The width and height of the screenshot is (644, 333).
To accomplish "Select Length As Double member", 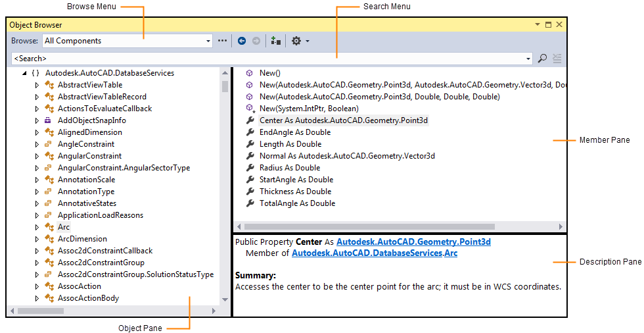I will click(290, 144).
